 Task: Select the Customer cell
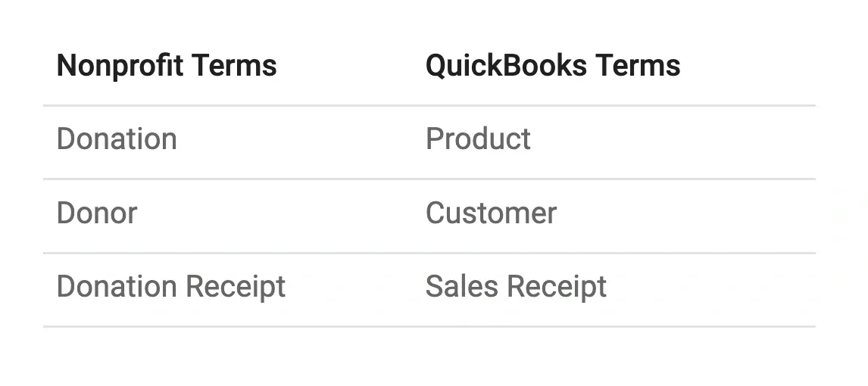(x=491, y=213)
